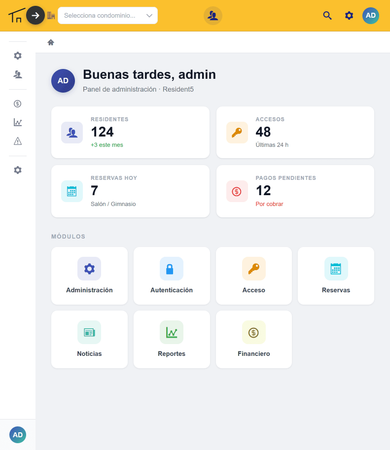The width and height of the screenshot is (390, 450).
Task: Click the house logo in the top bar
Action: 16,16
